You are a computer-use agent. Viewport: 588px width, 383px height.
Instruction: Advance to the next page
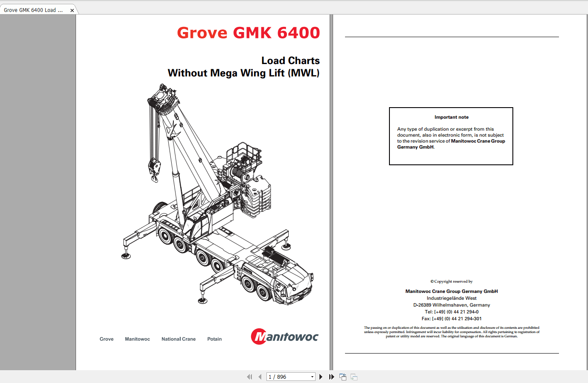point(321,377)
